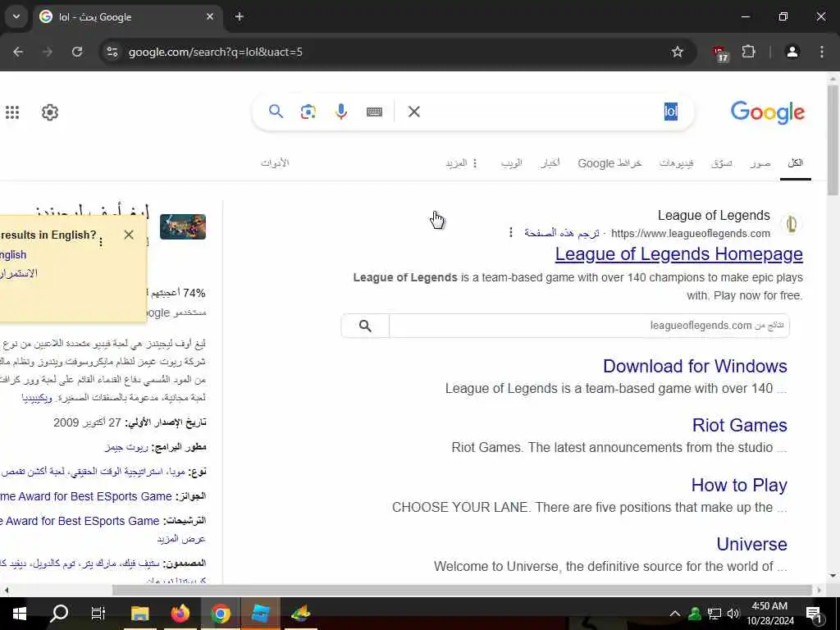Open a new browser tab
The image size is (840, 630).
point(240,16)
